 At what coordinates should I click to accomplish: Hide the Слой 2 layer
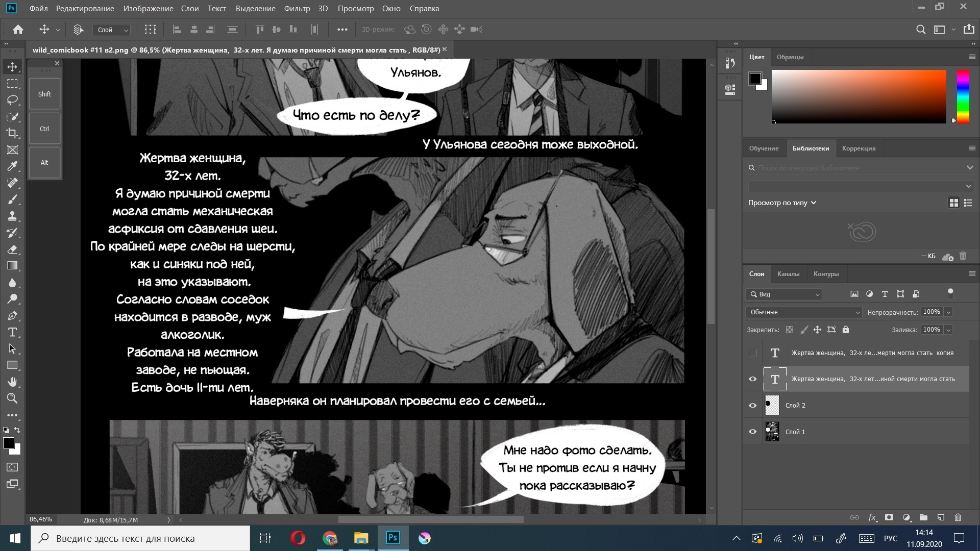coord(752,406)
